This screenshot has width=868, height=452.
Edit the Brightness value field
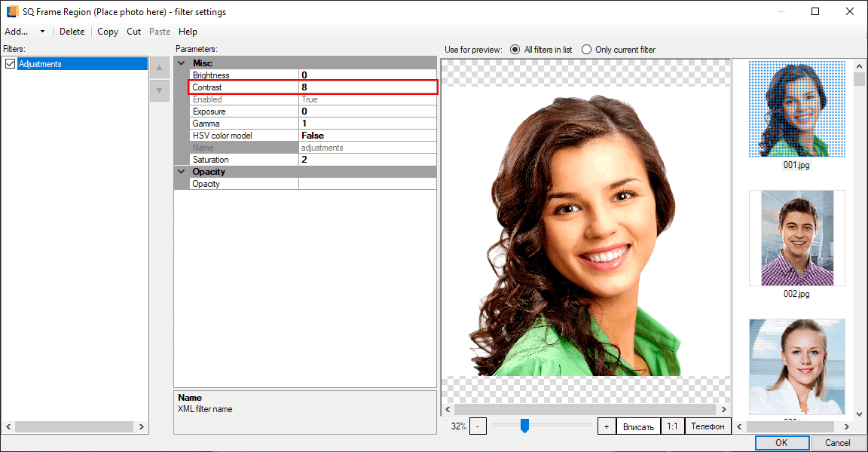(368, 75)
